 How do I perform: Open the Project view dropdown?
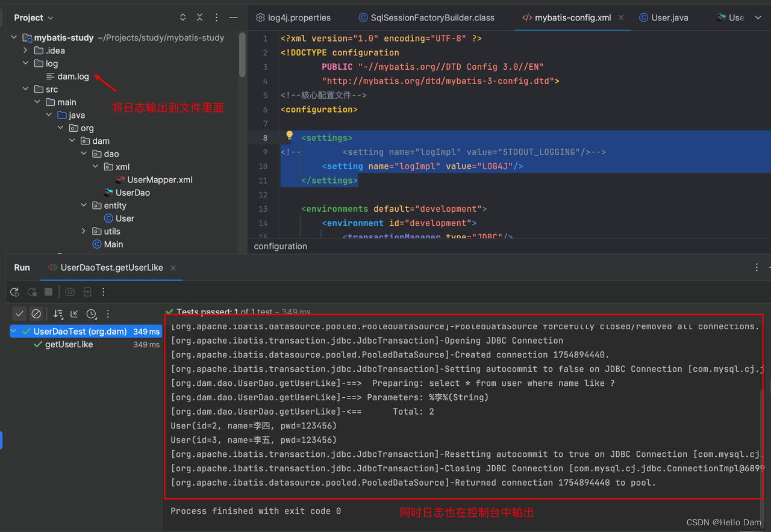tap(34, 17)
